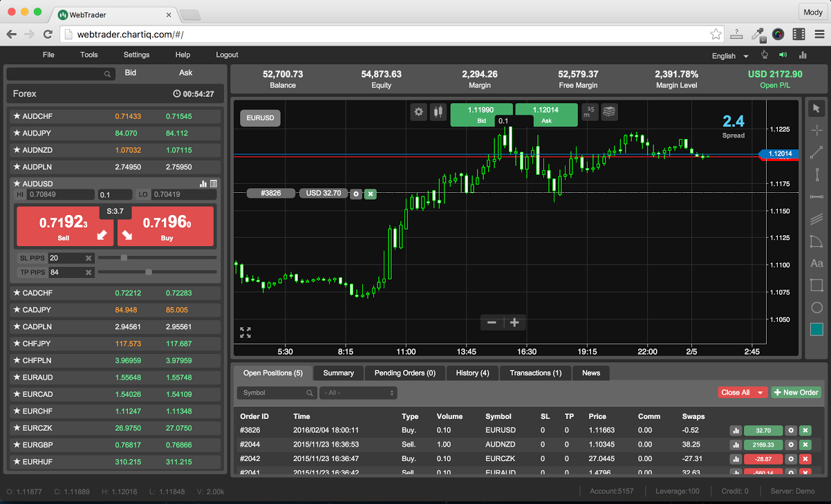Click the AUDUSD red Sell button
The height and width of the screenshot is (504, 831).
click(64, 226)
